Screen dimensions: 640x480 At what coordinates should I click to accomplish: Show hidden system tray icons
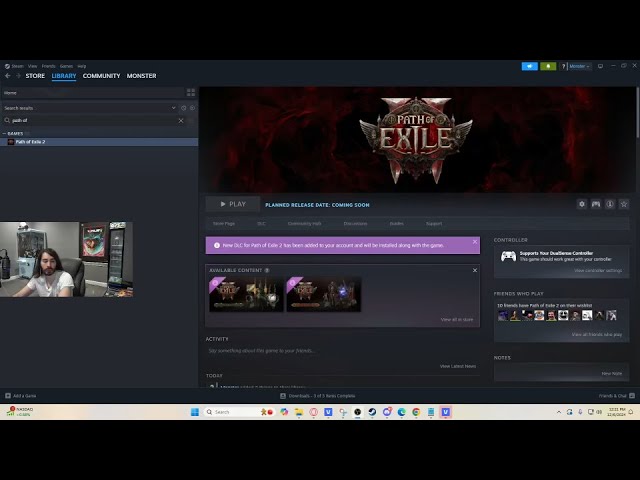(558, 412)
